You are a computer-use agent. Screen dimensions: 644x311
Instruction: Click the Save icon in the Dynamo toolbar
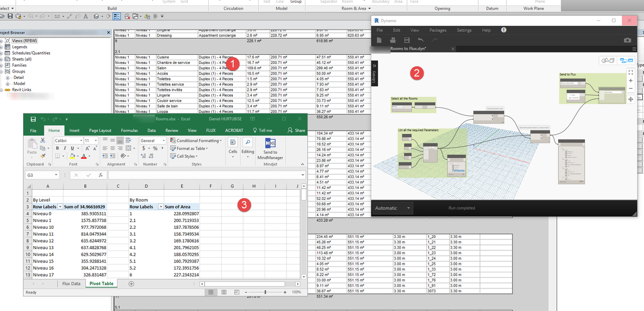407,40
